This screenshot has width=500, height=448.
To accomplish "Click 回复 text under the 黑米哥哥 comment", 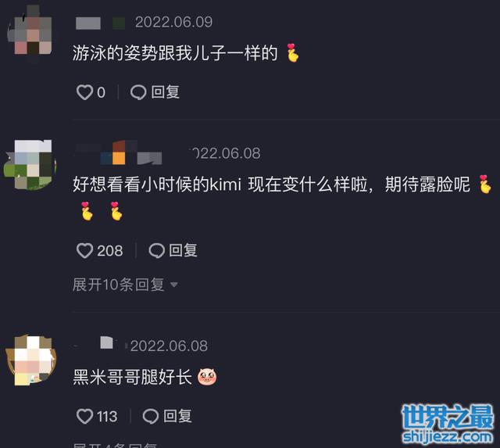I will coord(177,416).
